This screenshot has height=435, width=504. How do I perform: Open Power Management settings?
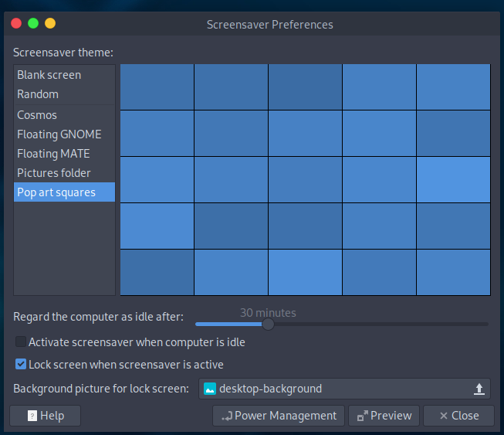coord(279,416)
